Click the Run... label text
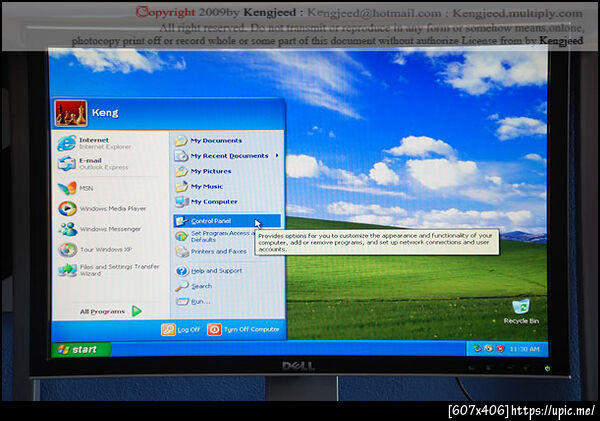 click(201, 302)
